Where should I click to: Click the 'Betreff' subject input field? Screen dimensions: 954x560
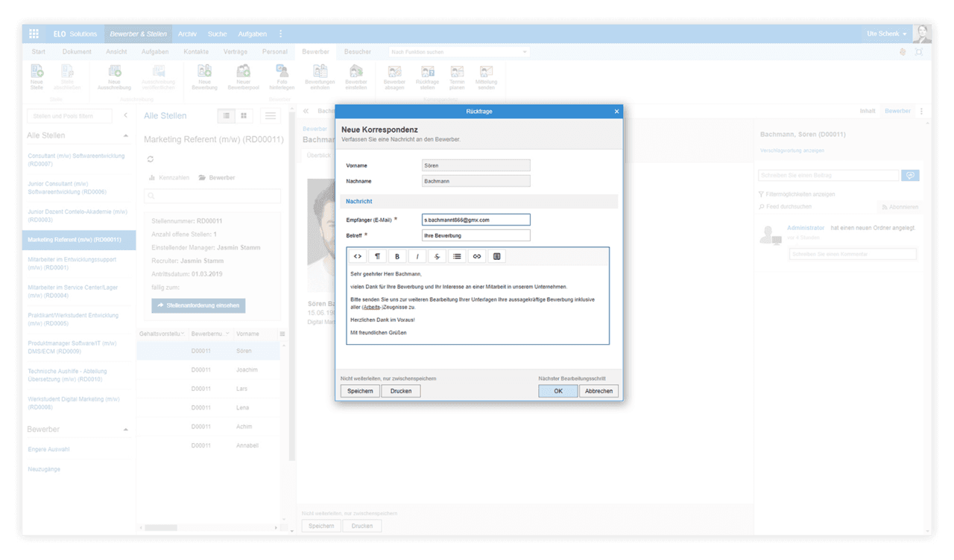point(476,235)
